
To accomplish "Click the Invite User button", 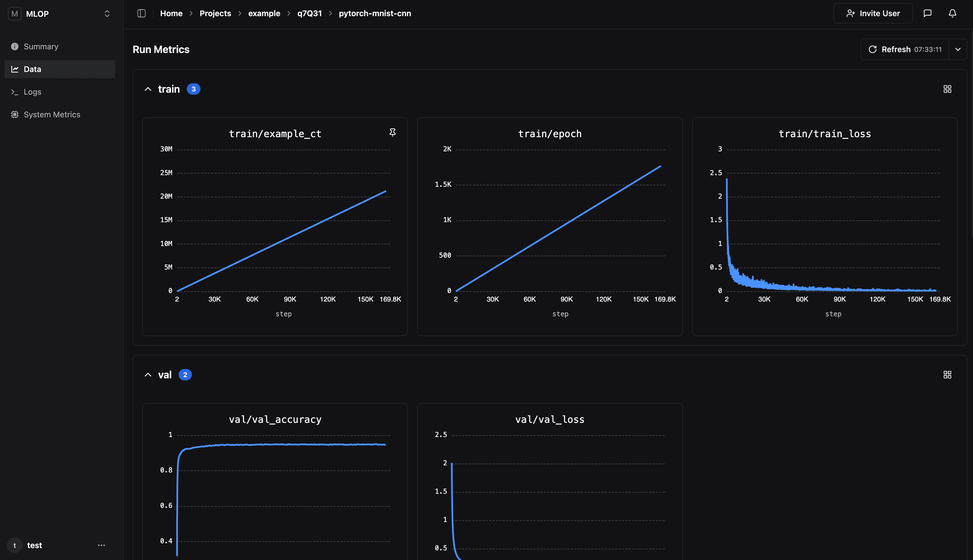I will coord(873,14).
